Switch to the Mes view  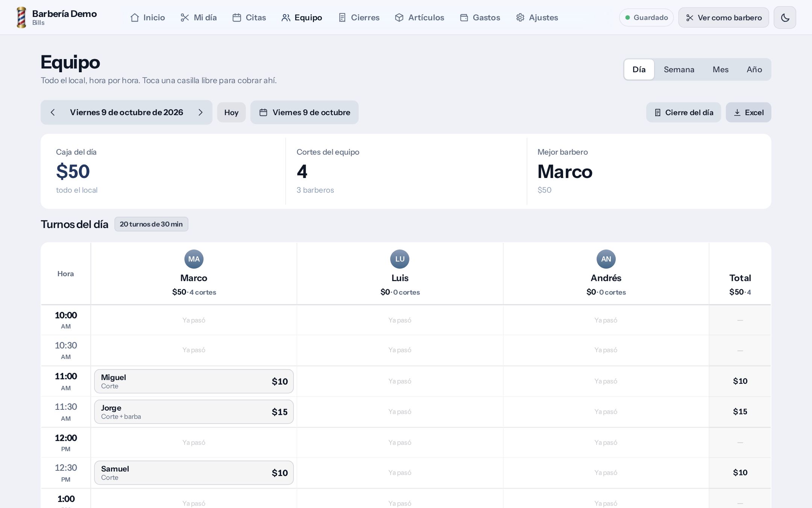tap(721, 69)
